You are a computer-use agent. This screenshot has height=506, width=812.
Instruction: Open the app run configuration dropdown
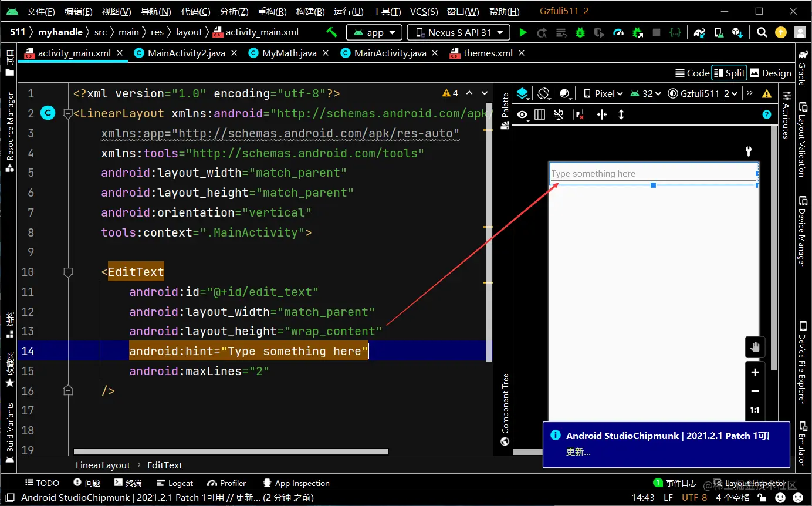374,33
